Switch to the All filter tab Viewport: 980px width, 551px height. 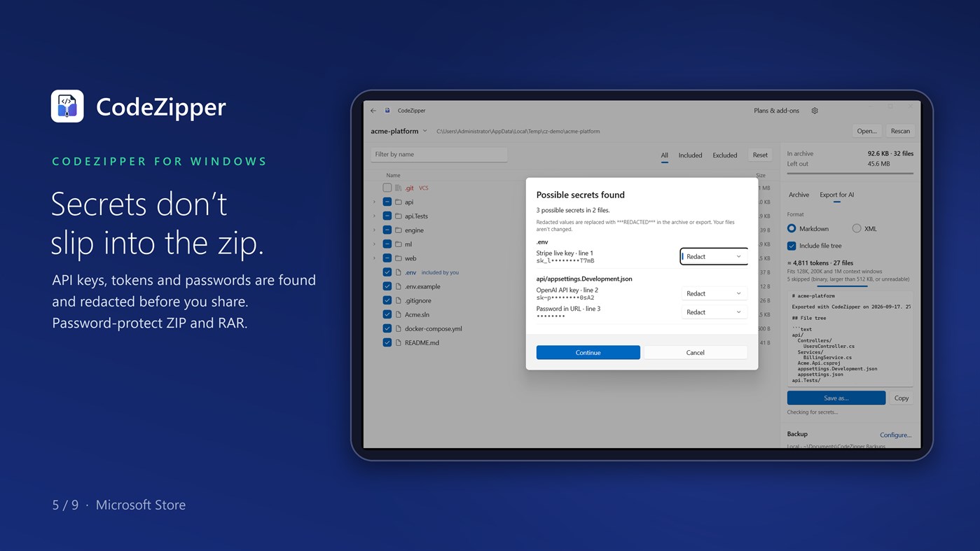[664, 155]
